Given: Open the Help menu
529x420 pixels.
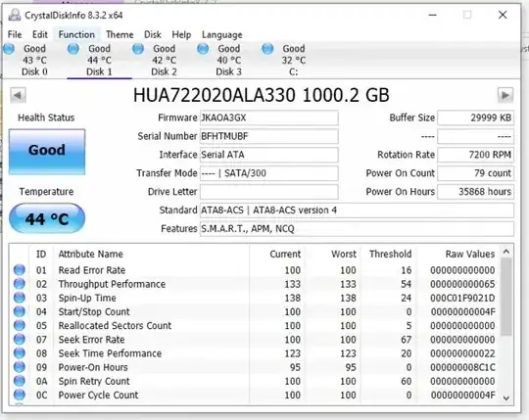Looking at the screenshot, I should click(181, 34).
